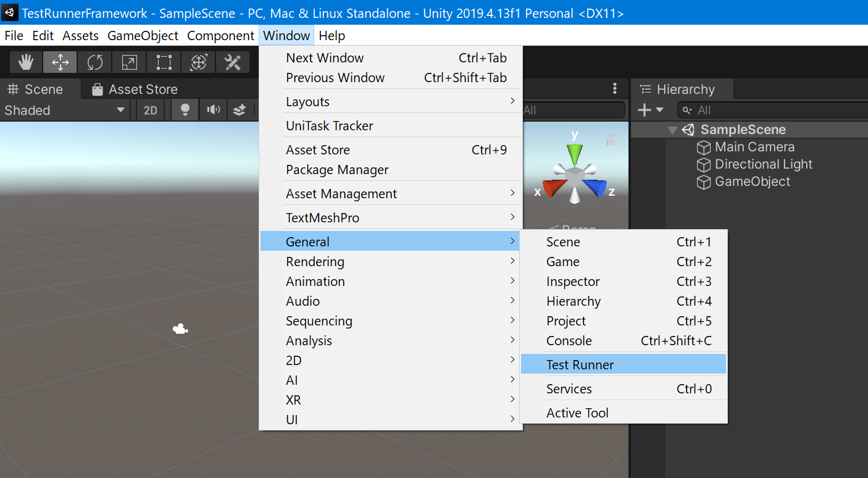Open the three-dot panel options menu

(614, 88)
